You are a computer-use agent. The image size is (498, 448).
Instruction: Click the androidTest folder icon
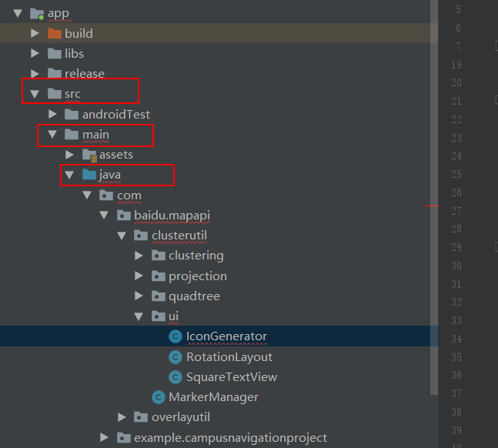click(x=72, y=114)
